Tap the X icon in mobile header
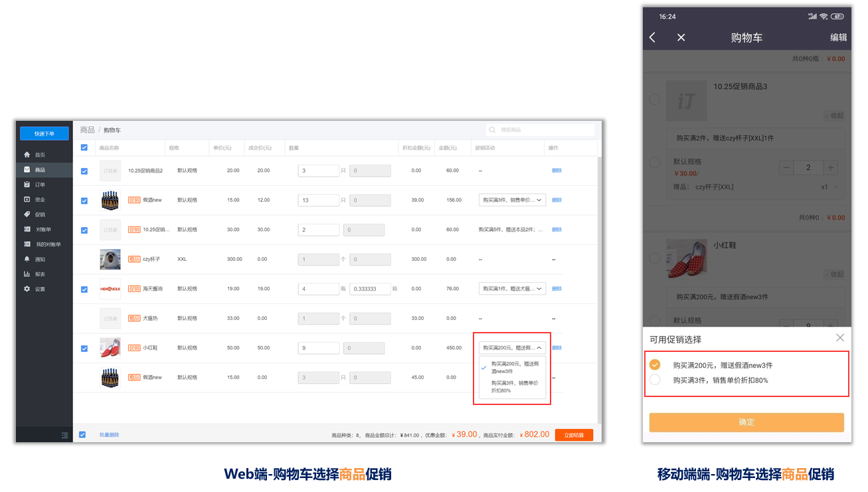The height and width of the screenshot is (492, 868). [x=681, y=37]
